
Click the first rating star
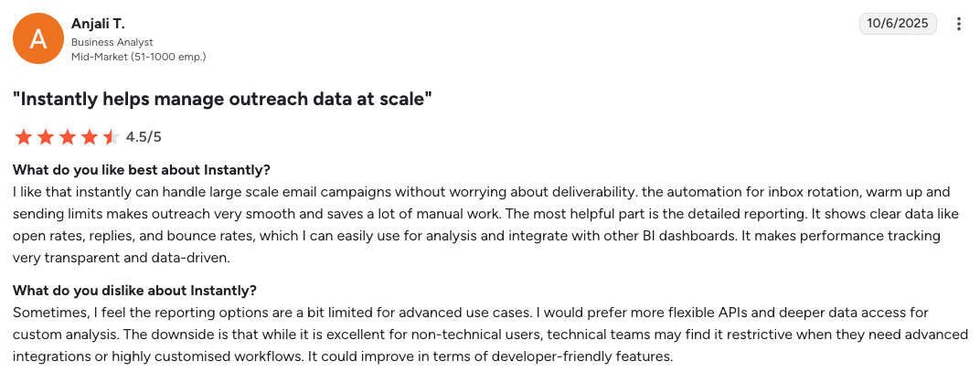click(x=24, y=137)
